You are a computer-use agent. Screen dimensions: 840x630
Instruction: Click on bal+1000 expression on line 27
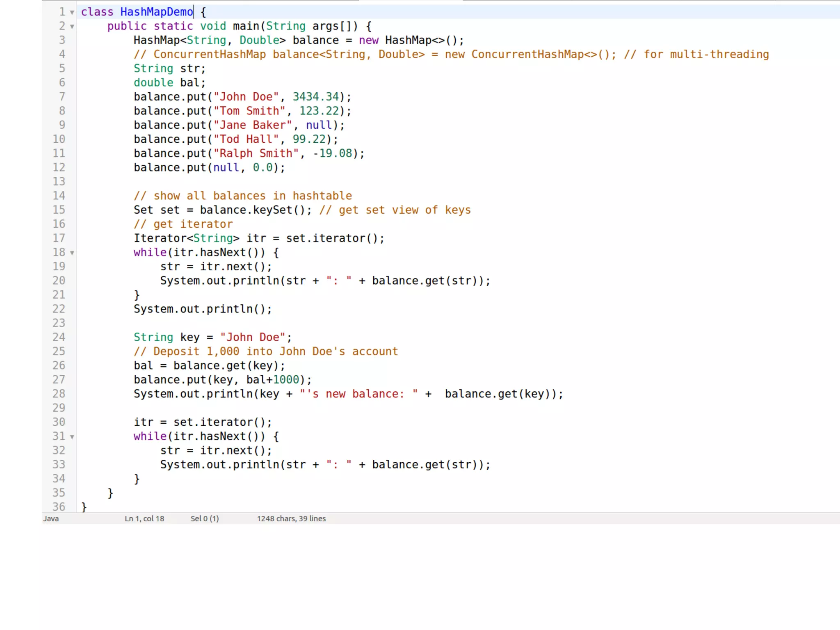tap(273, 380)
